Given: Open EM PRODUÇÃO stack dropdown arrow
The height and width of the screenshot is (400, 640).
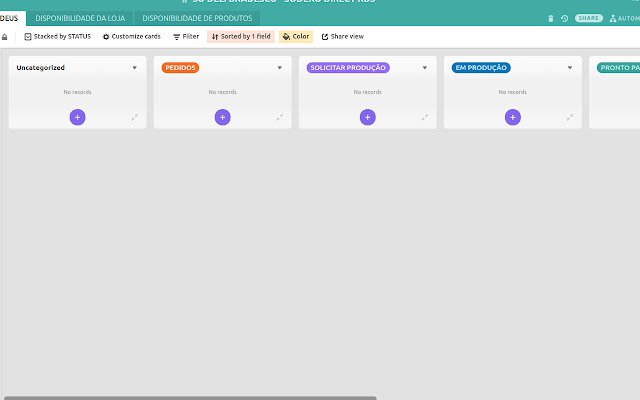Looking at the screenshot, I should (570, 68).
